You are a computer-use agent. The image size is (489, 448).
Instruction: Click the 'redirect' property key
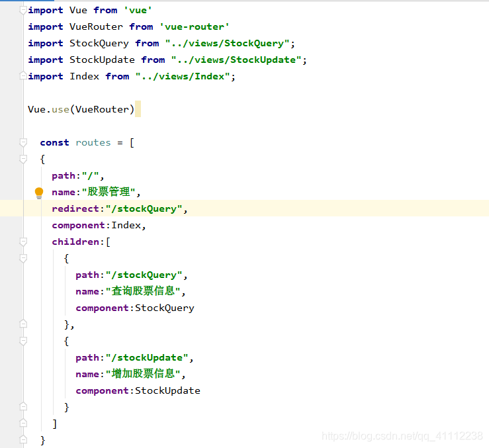(x=75, y=208)
